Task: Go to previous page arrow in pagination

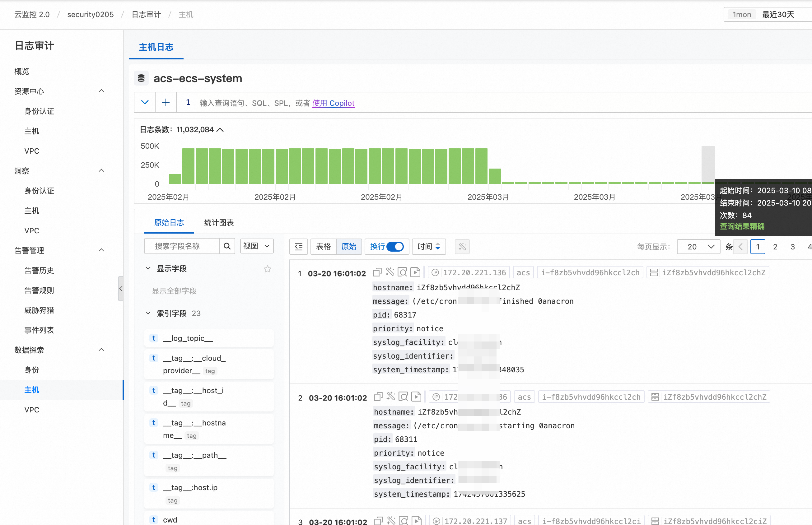Action: click(x=740, y=247)
